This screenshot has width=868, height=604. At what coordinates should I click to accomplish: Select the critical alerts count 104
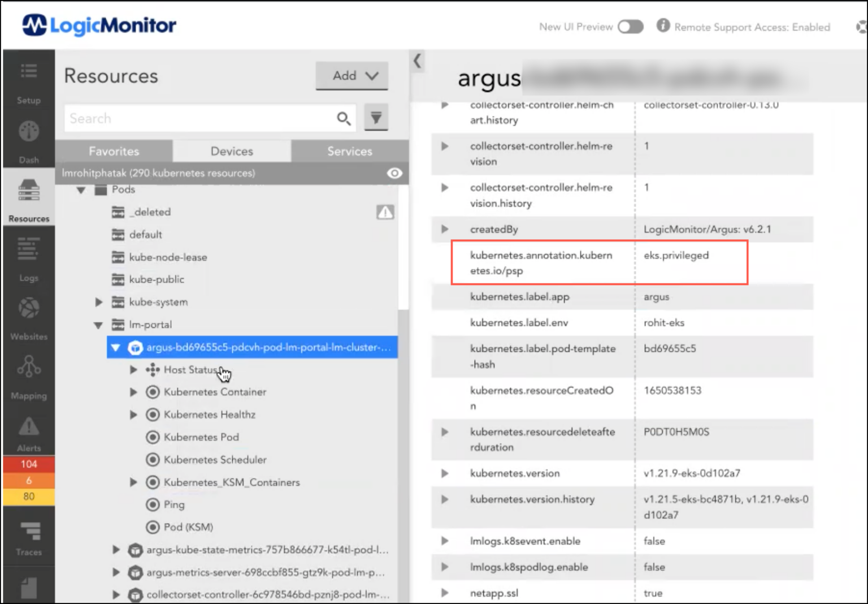29,464
